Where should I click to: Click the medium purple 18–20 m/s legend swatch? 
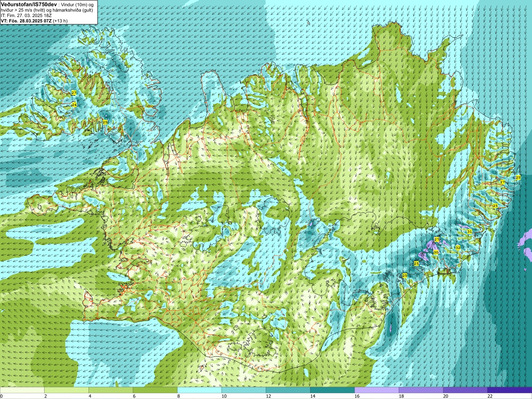tap(421, 390)
